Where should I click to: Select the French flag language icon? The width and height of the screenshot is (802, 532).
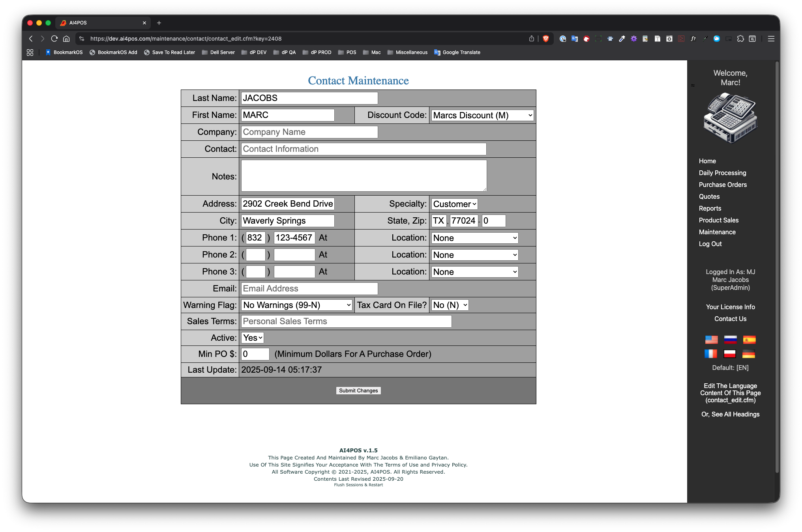tap(711, 354)
